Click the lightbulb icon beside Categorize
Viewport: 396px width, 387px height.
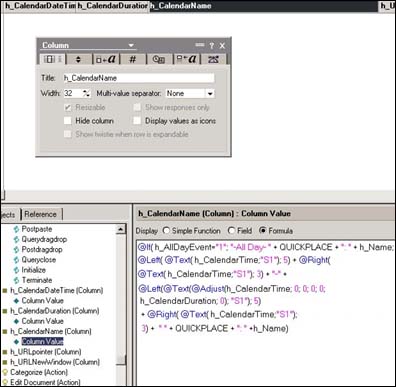pyautogui.click(x=5, y=372)
